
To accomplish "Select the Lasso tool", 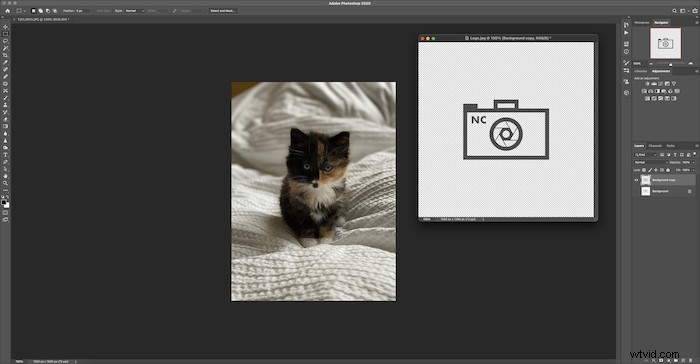I will (5, 41).
